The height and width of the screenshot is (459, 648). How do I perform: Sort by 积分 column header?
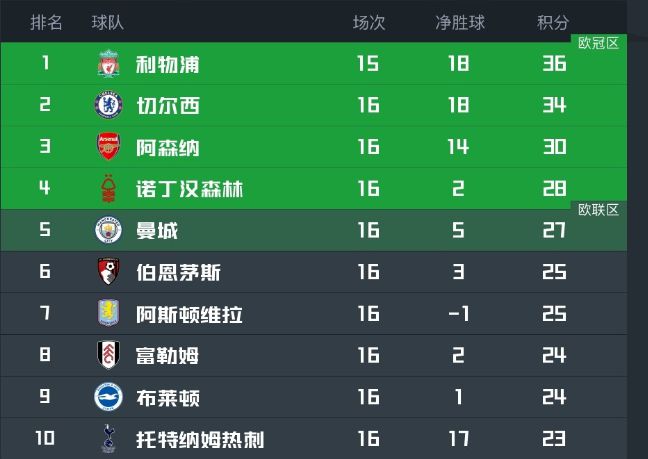(553, 22)
